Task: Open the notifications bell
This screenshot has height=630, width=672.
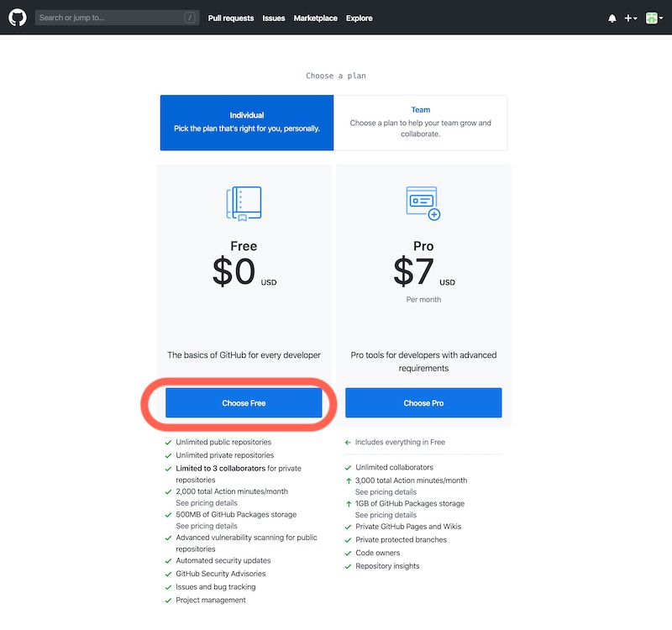Action: tap(612, 18)
